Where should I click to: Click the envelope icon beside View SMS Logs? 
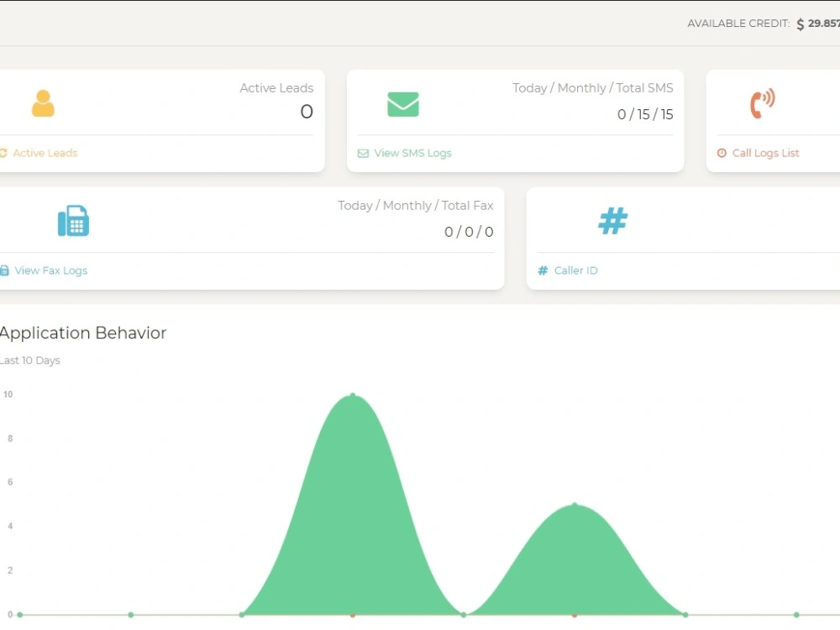point(362,153)
